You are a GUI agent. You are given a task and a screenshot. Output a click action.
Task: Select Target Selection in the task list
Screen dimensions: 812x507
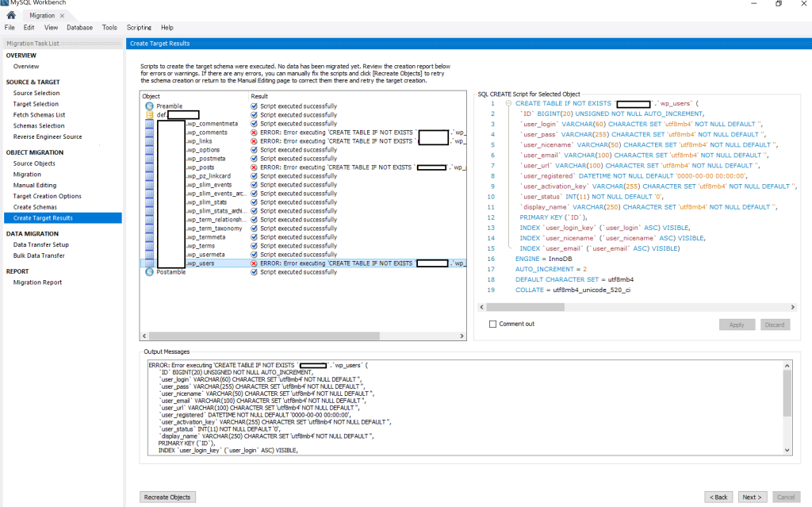click(x=36, y=104)
